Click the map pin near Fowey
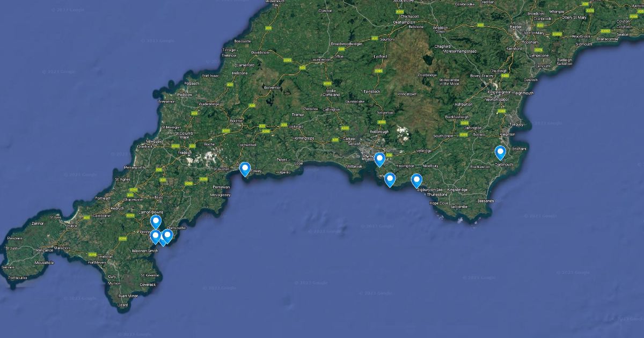The width and height of the screenshot is (644, 338). coord(245,169)
